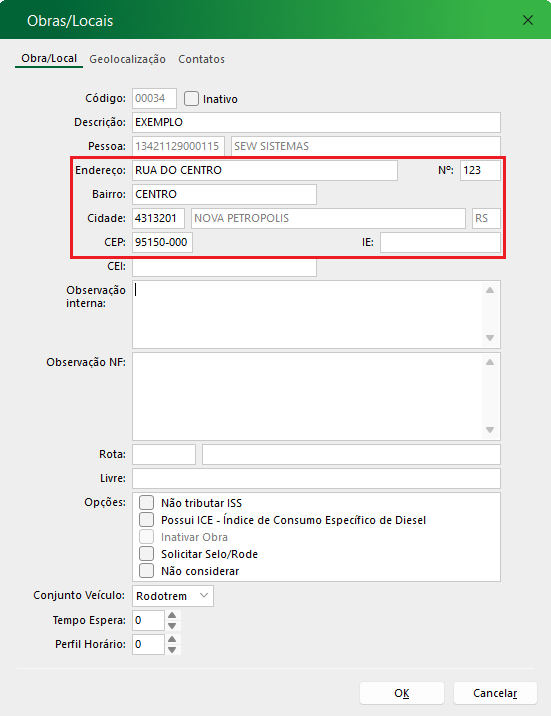This screenshot has height=716, width=551.
Task: Click the Cancelar button
Action: pos(495,693)
